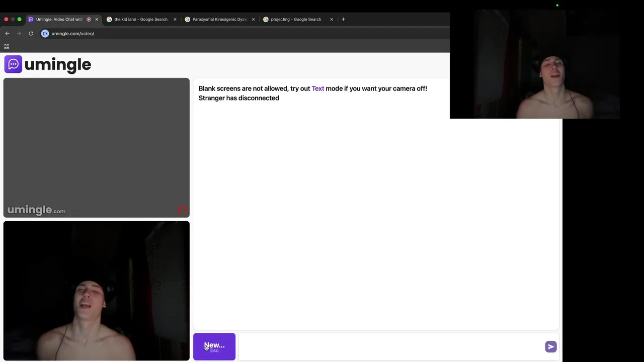This screenshot has height=362, width=644.
Task: Close the 'the kid laroi' Google Search tab
Action: 175,20
